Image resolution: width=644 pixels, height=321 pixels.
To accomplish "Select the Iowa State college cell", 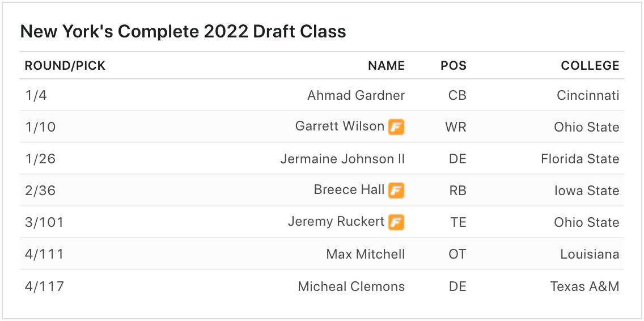I will point(587,191).
